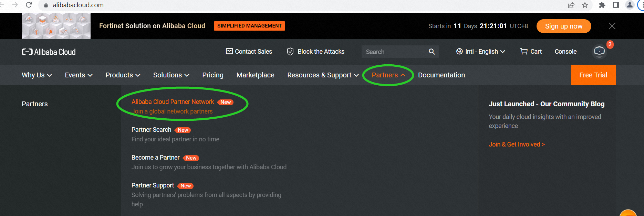
Task: Click the Just Launched Community Blog heading
Action: (x=547, y=104)
